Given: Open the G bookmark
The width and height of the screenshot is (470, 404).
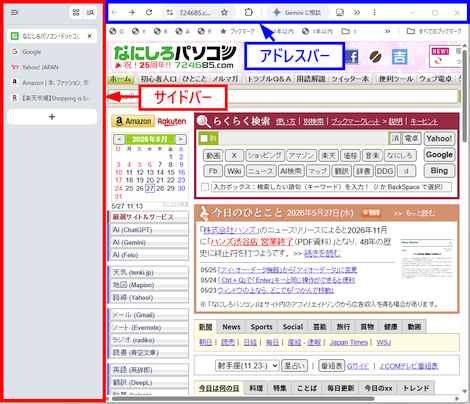Looking at the screenshot, I should pos(117,31).
